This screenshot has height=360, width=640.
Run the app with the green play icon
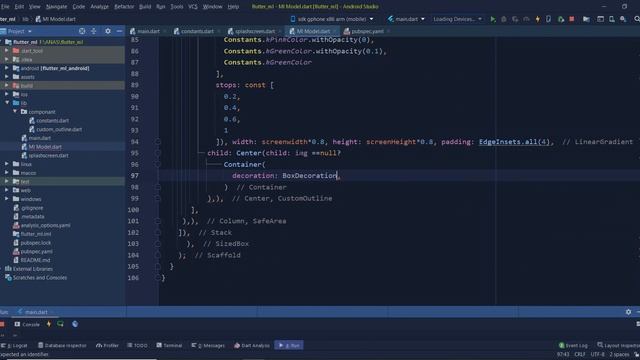[x=493, y=19]
